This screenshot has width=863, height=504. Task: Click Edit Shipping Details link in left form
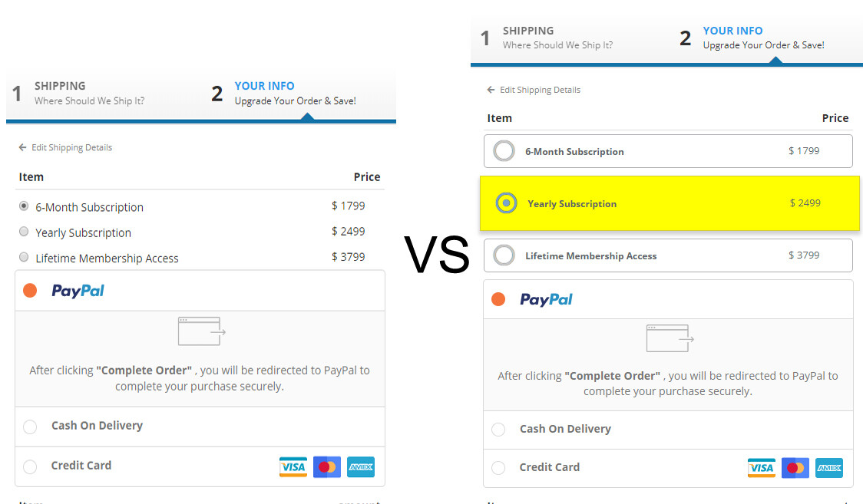click(71, 148)
